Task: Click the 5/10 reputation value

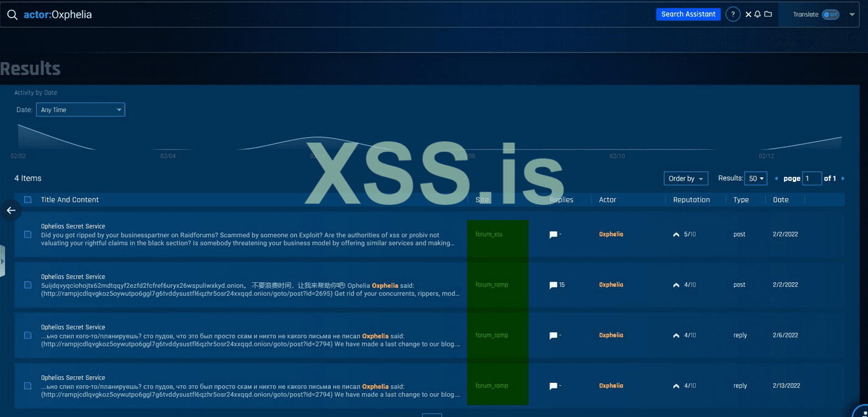Action: pos(690,235)
